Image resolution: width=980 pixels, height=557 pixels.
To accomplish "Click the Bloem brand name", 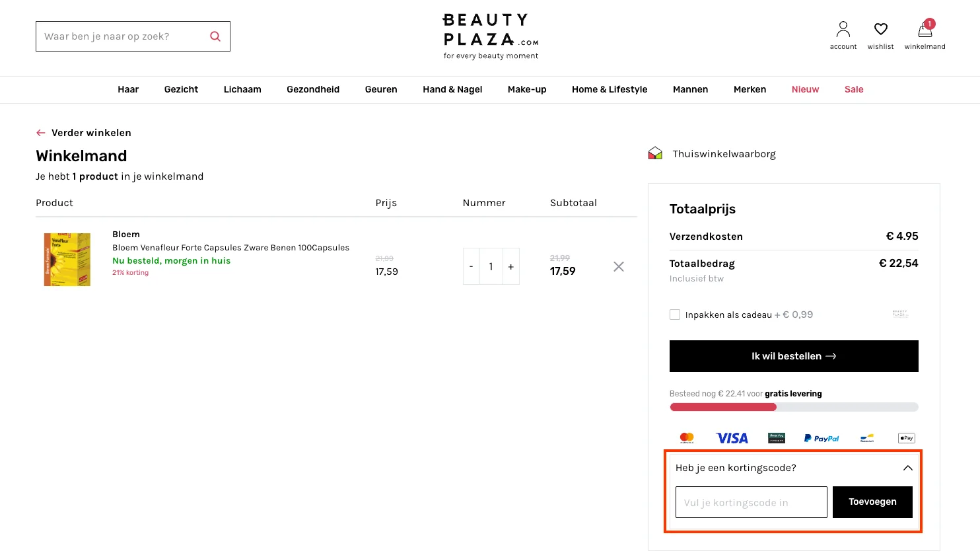I will point(126,234).
